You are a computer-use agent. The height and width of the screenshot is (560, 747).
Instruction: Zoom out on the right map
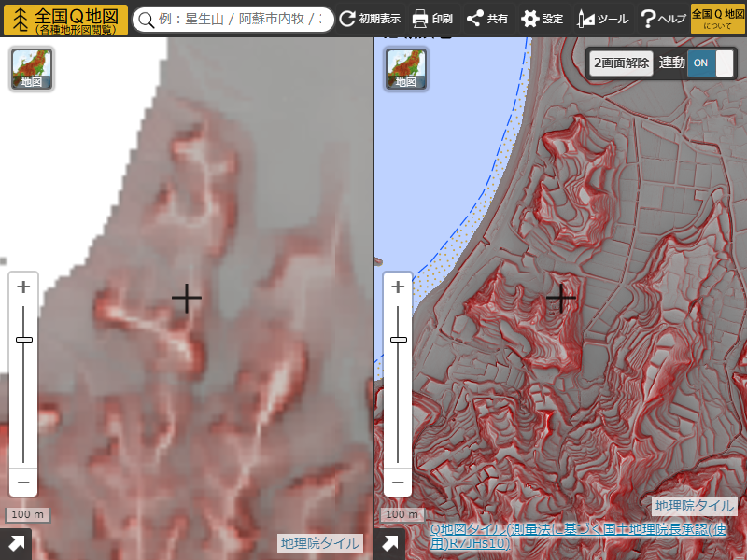pyautogui.click(x=398, y=483)
